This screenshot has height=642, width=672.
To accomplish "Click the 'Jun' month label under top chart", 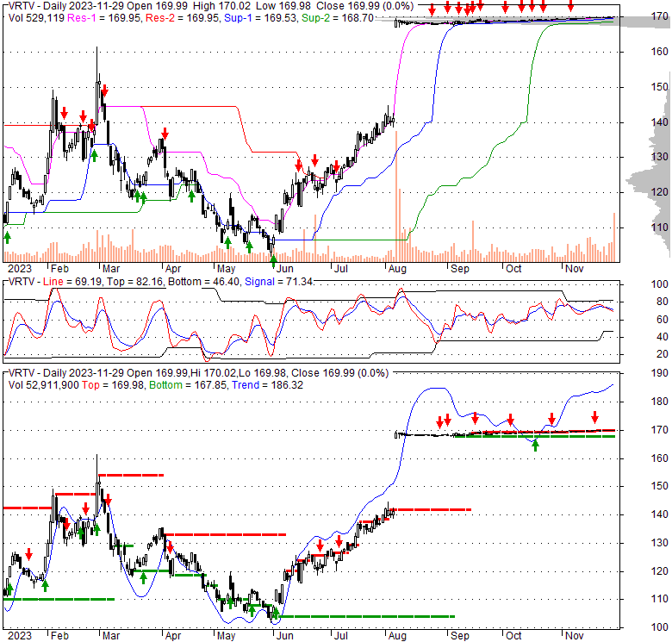I will click(x=284, y=269).
